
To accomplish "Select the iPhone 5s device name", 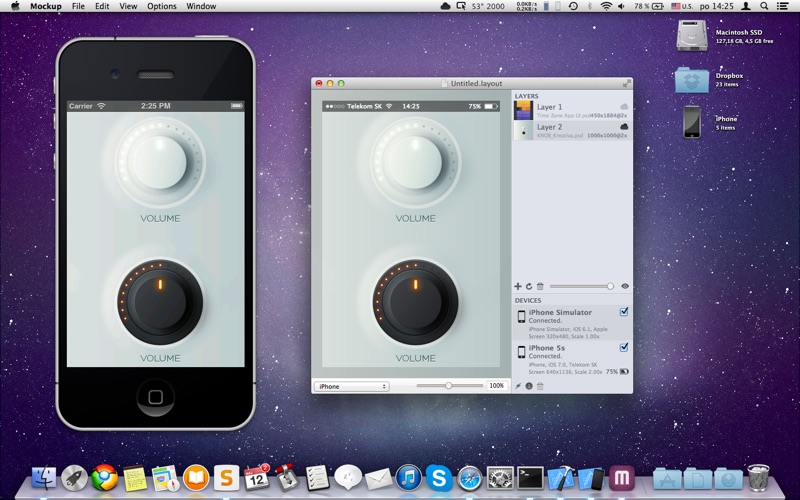I will tap(546, 348).
